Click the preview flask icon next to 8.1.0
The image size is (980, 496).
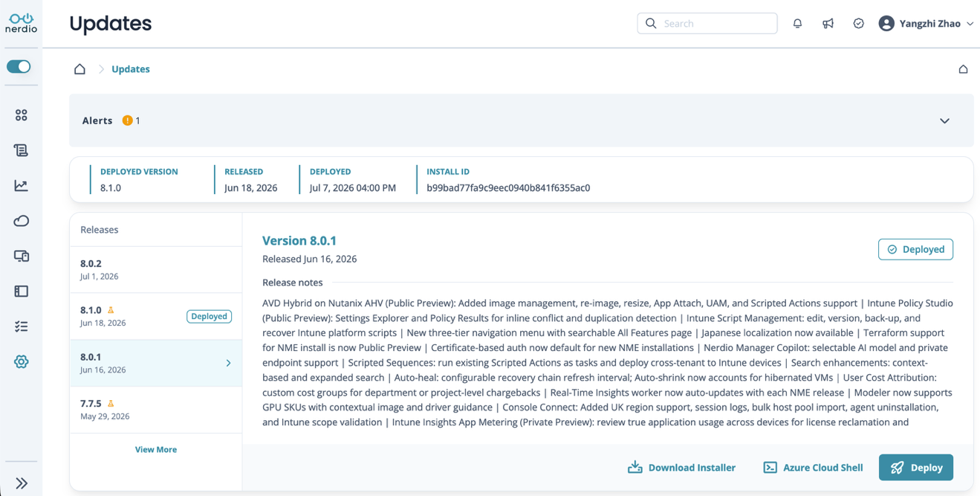tap(111, 310)
